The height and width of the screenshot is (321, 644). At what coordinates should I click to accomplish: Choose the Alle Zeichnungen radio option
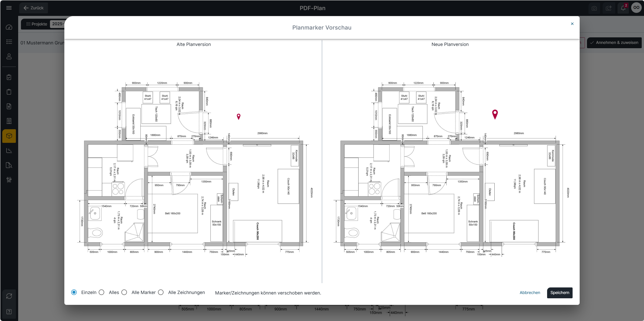(x=161, y=292)
